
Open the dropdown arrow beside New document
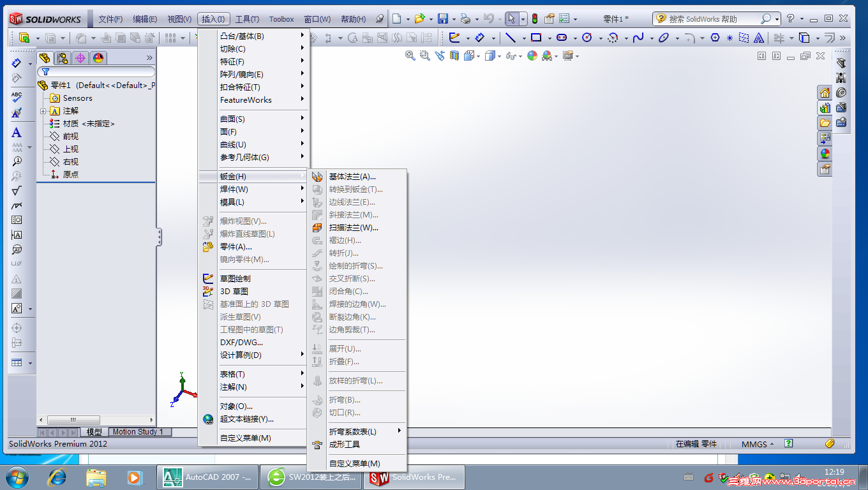pyautogui.click(x=407, y=19)
